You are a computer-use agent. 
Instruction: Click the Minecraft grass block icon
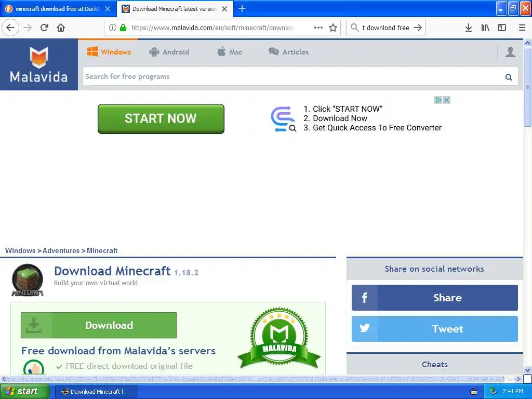27,280
